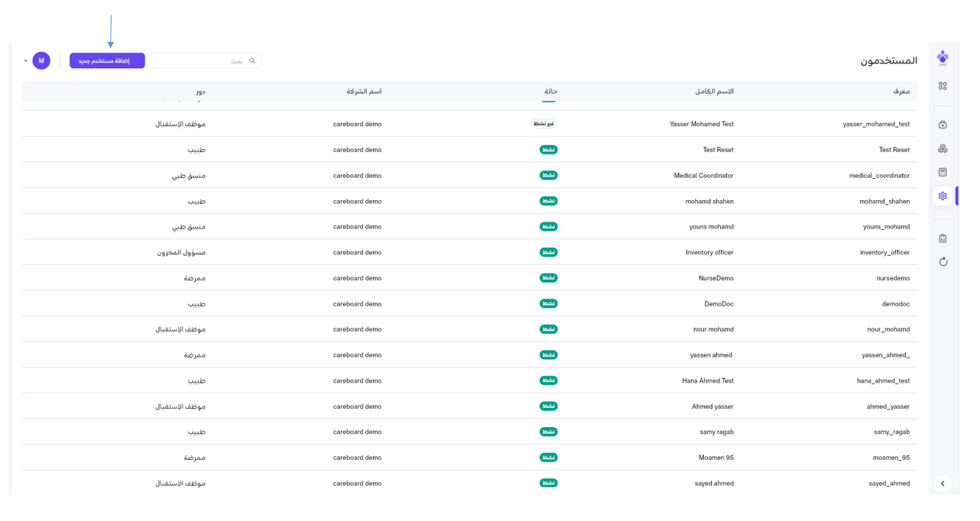Screen dimensions: 980x521
Task: Open the dashboard grid icon
Action: 943,86
